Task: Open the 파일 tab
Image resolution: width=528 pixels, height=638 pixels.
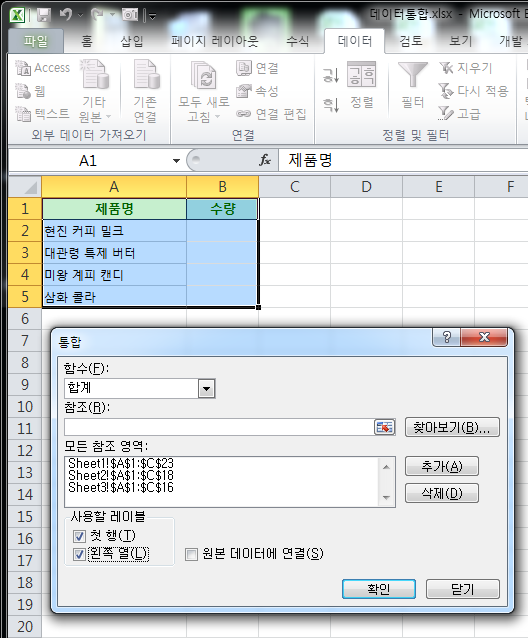Action: coord(36,41)
